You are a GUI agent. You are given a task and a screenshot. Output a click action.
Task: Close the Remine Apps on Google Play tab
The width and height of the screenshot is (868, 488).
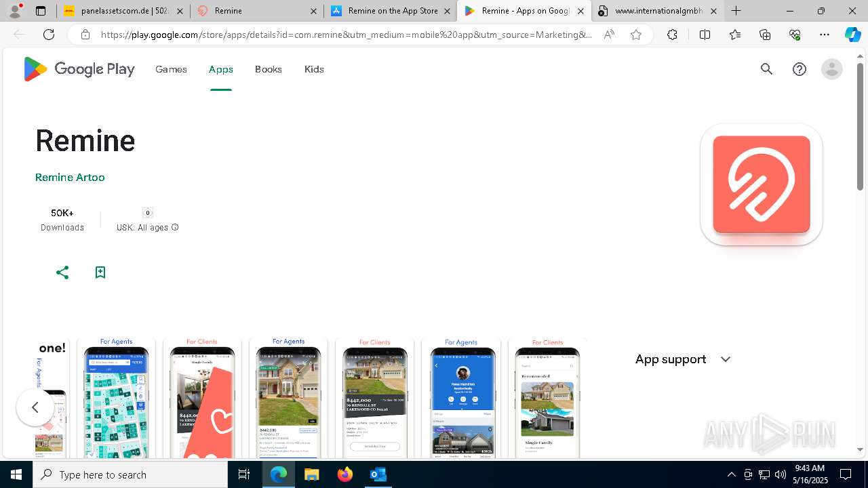click(x=580, y=11)
